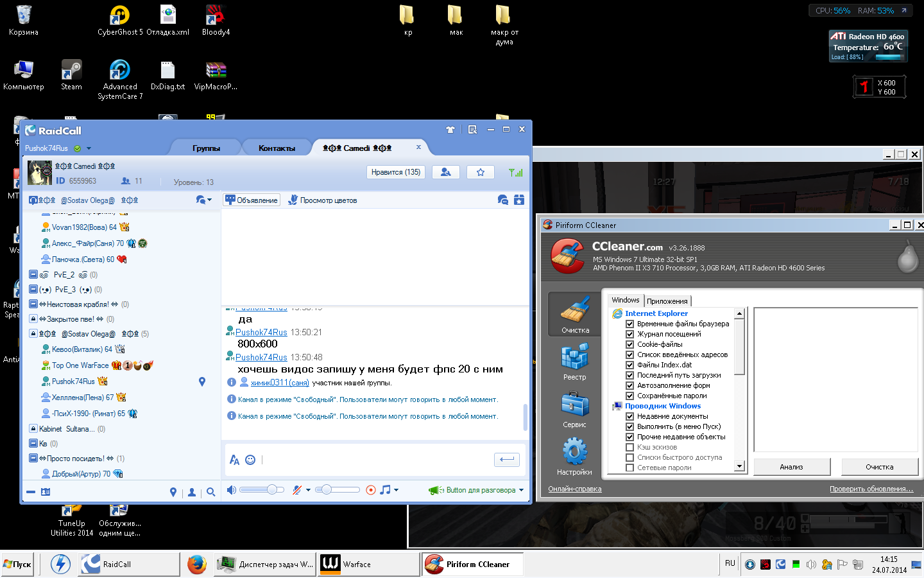
Task: Adjust the microphone volume slider
Action: pyautogui.click(x=338, y=490)
